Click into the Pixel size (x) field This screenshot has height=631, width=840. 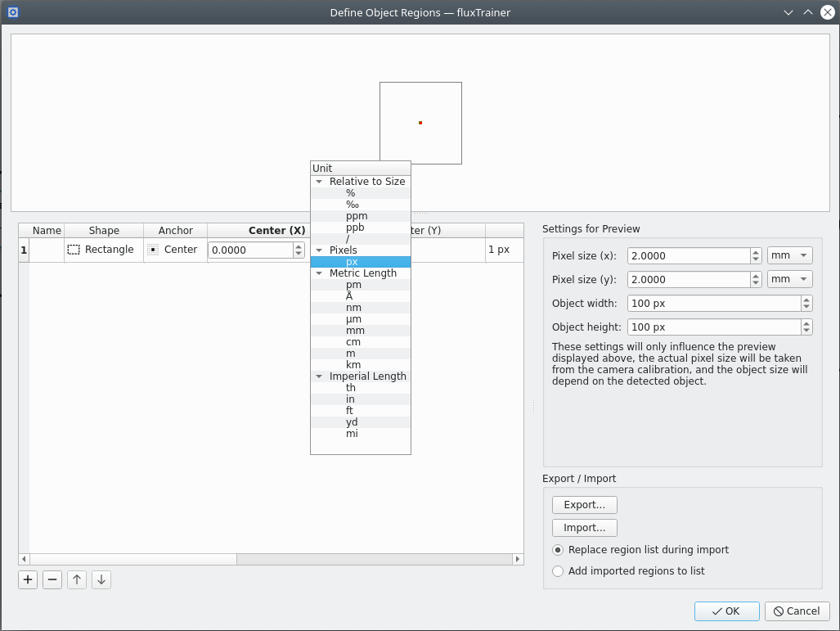pos(689,255)
